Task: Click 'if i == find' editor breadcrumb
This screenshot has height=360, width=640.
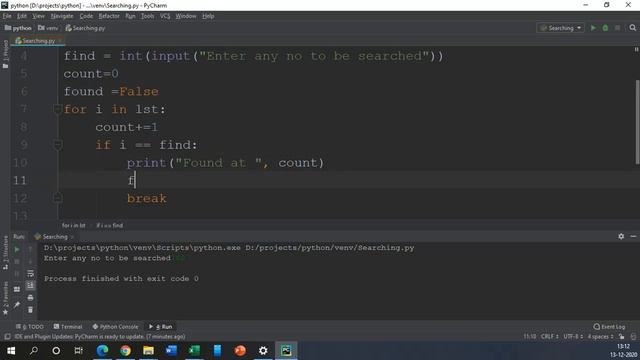Action: pos(109,225)
